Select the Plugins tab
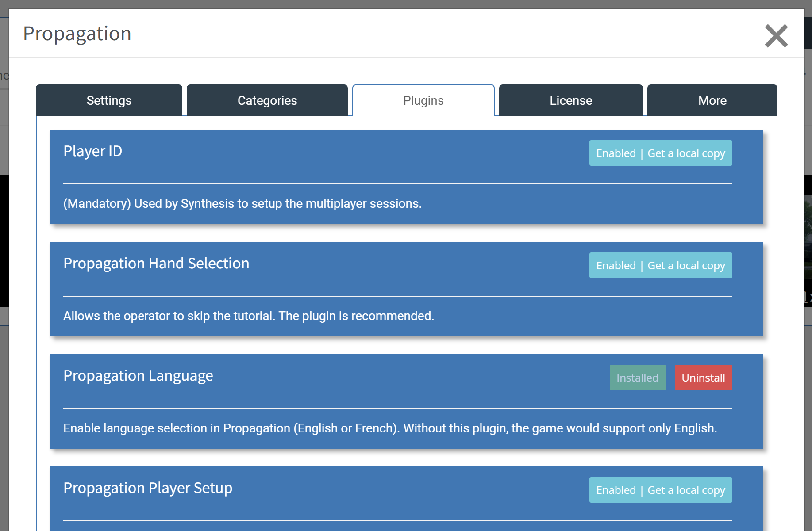 423,100
